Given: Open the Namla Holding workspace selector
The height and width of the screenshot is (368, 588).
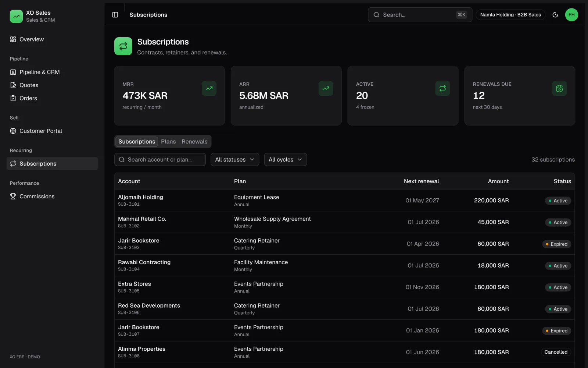Looking at the screenshot, I should click(510, 15).
